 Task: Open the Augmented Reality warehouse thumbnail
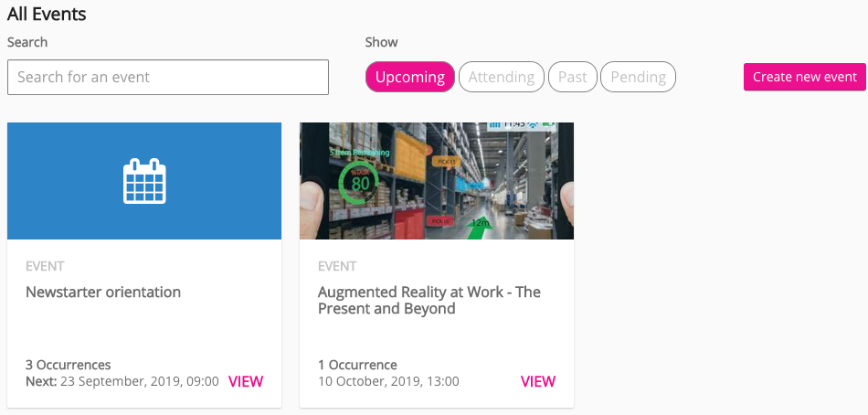(x=436, y=181)
